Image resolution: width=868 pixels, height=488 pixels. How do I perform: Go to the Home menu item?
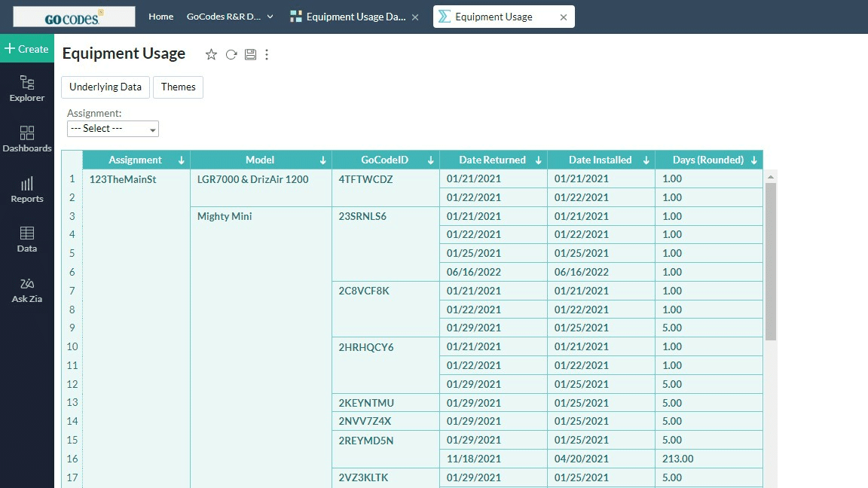(x=160, y=17)
